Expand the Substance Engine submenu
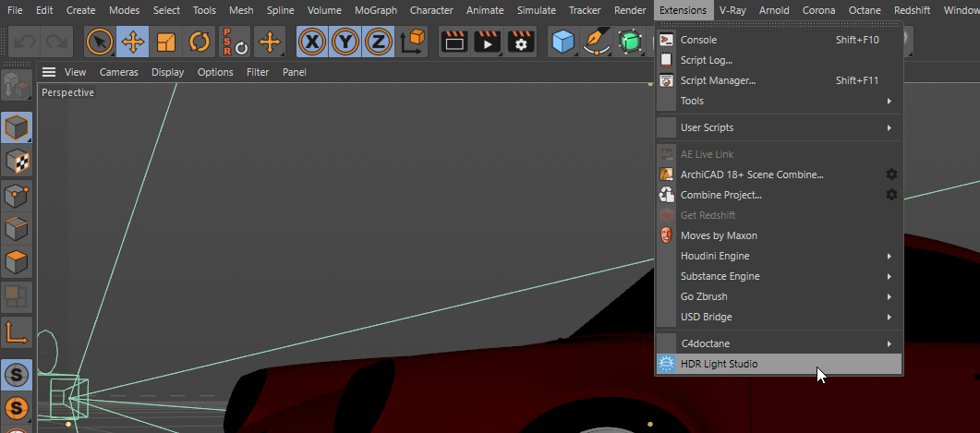Image resolution: width=980 pixels, height=433 pixels. coord(779,276)
